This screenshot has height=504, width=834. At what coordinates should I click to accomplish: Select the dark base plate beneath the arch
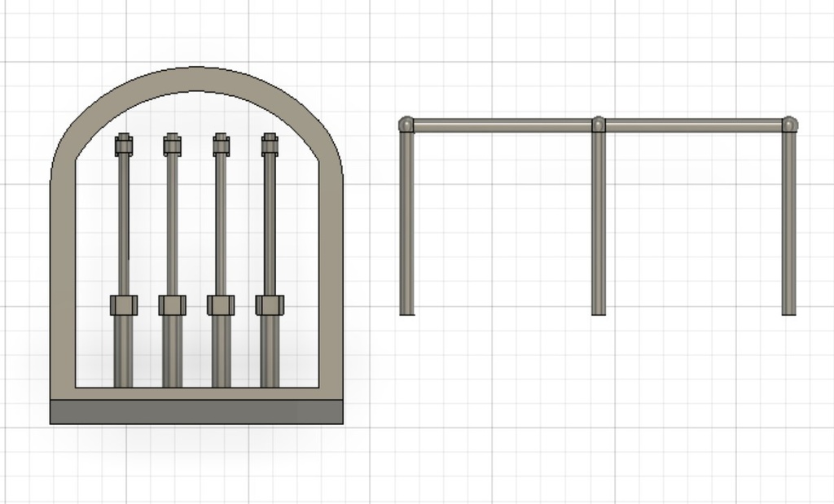pos(196,413)
